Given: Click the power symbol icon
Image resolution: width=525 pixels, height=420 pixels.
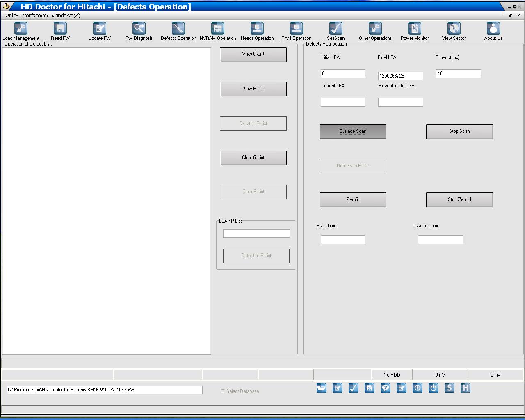Looking at the screenshot, I should 434,388.
